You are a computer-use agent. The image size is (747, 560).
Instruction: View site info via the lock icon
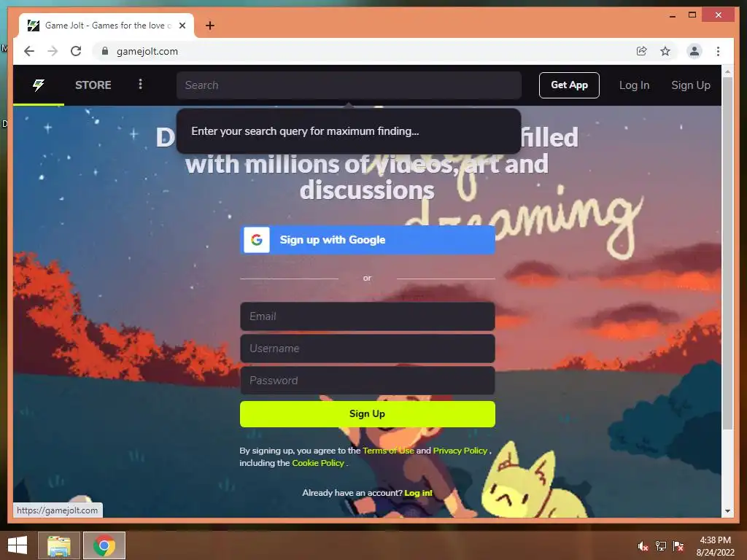tap(105, 51)
